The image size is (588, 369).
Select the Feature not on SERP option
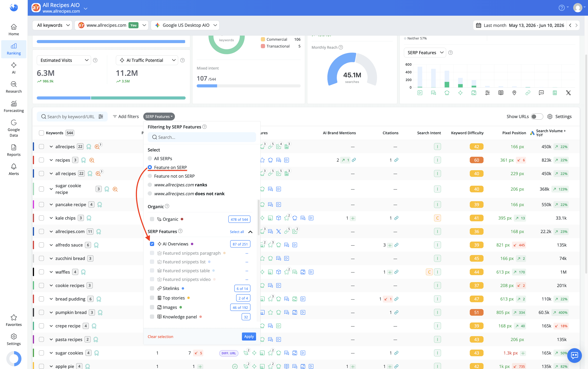(x=150, y=176)
